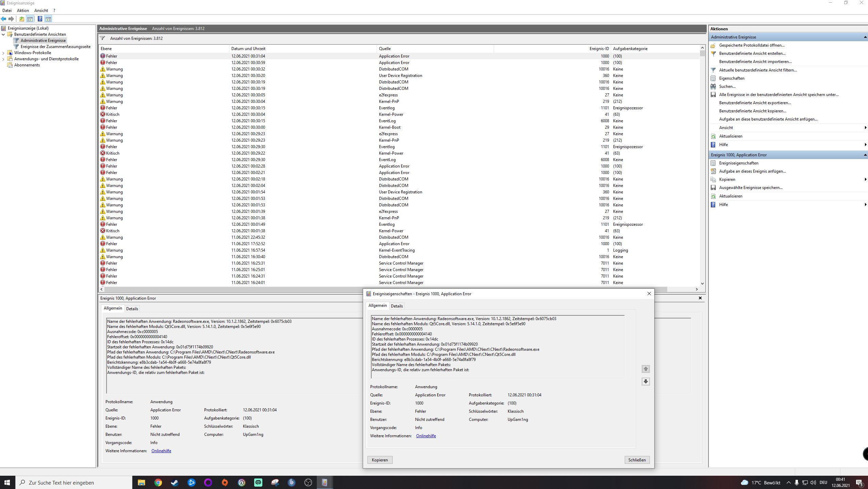The height and width of the screenshot is (489, 868).
Task: Collapse the Benutzerdefinierte Ansichten tree node
Action: [x=3, y=34]
